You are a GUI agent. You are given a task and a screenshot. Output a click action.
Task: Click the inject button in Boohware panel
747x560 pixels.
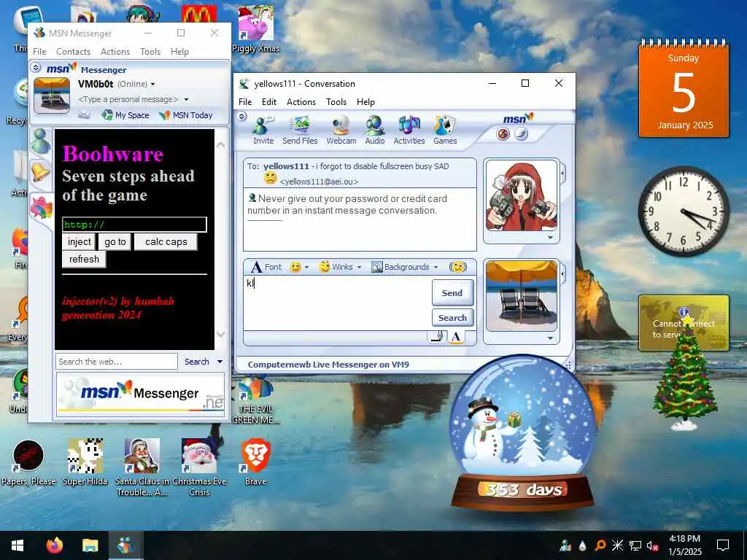point(79,242)
